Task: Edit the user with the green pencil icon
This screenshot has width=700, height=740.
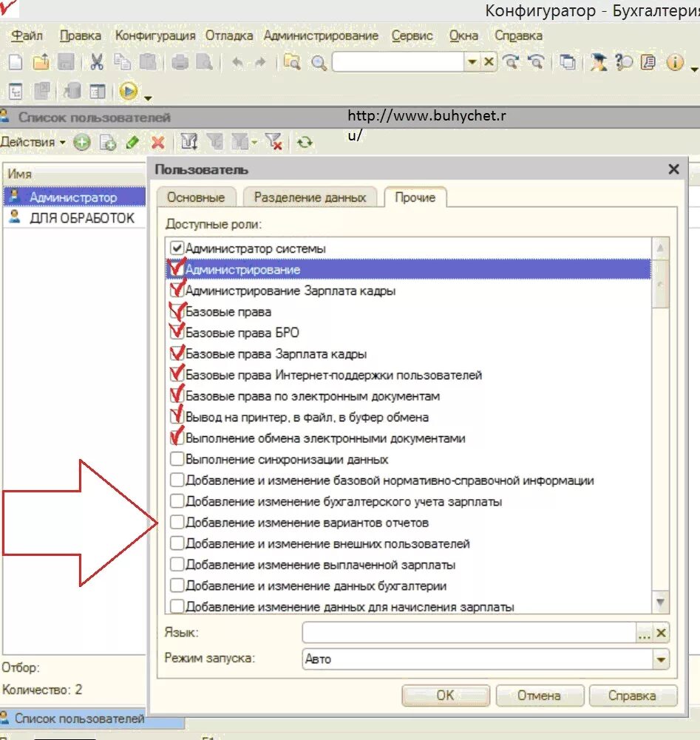Action: pos(132,142)
